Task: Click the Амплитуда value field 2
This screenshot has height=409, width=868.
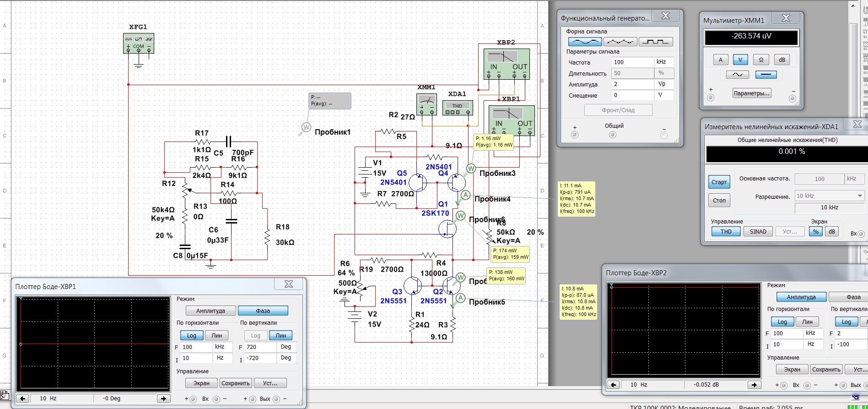Action: point(633,84)
